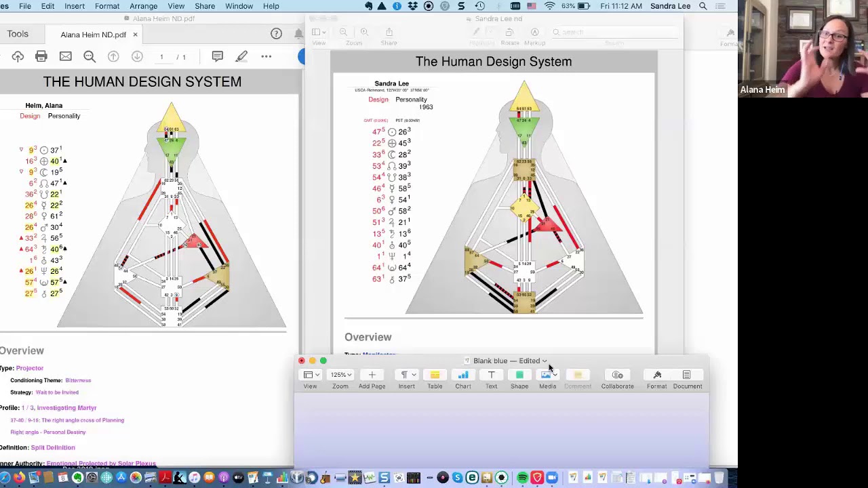Go to next page with down-arrow icon

(x=137, y=56)
